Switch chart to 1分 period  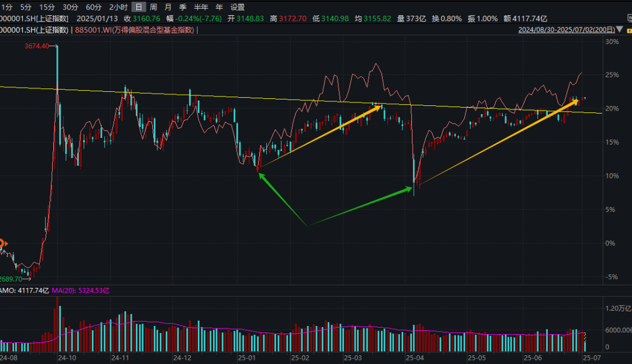tap(7, 7)
